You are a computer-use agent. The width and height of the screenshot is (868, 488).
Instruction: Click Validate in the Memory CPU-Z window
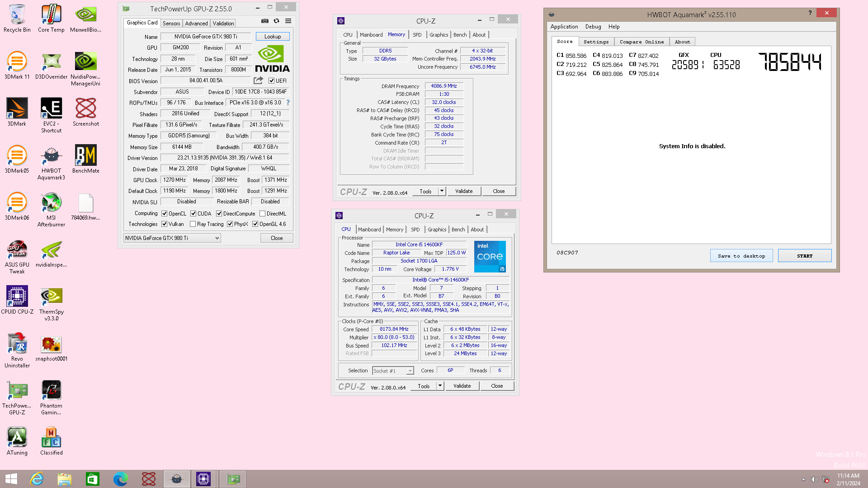pyautogui.click(x=464, y=191)
